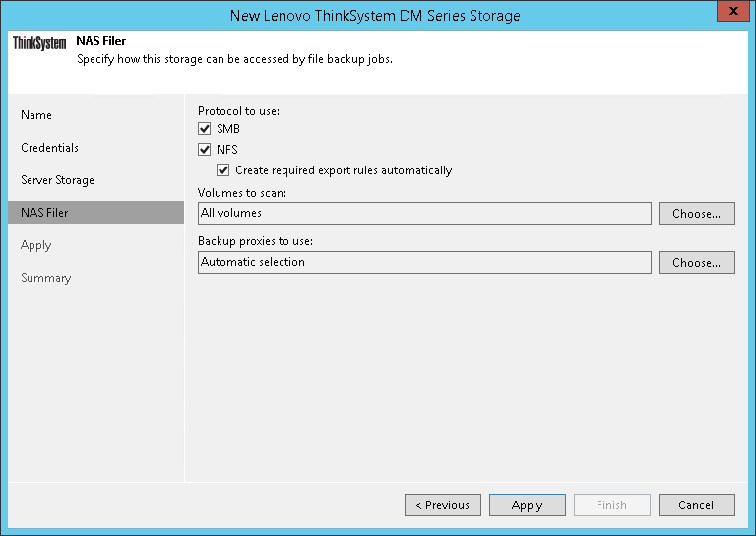Click the Volumes to scan label

coord(242,193)
